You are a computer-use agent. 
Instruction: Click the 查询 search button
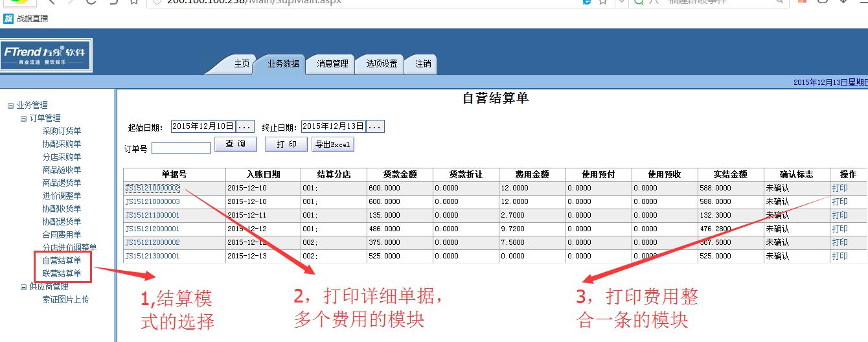click(236, 144)
